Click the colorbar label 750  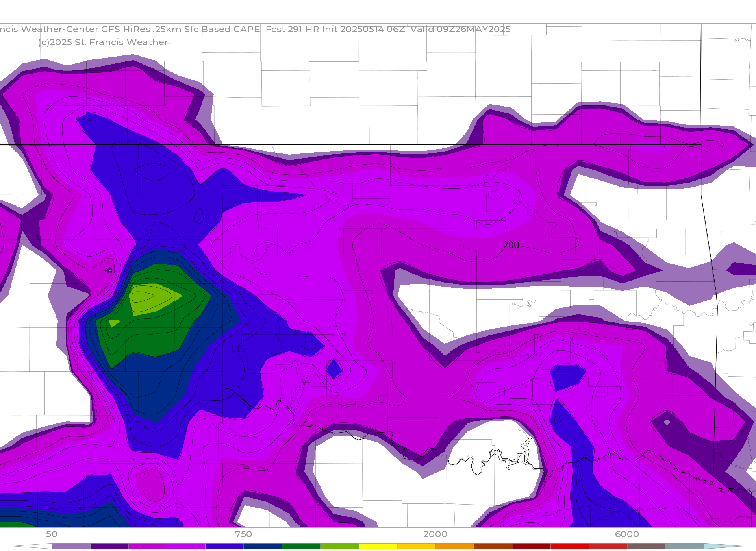tap(243, 534)
